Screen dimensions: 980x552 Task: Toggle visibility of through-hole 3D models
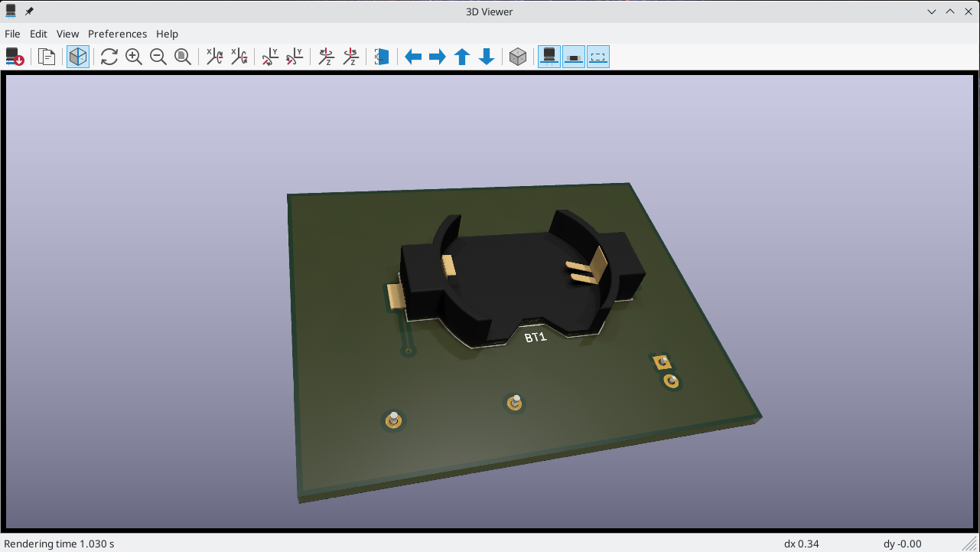[x=549, y=56]
